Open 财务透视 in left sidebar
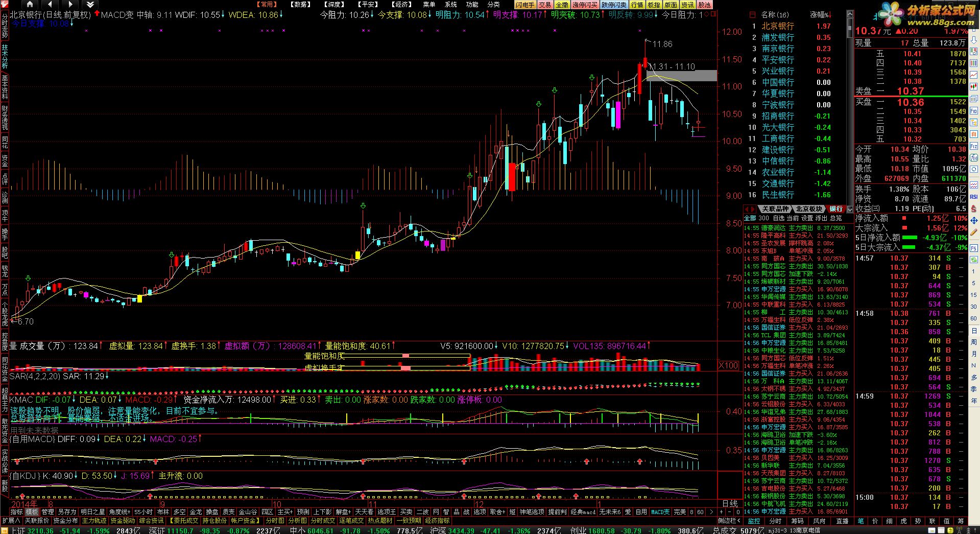Viewport: 980px width, 534px height. coord(5,118)
